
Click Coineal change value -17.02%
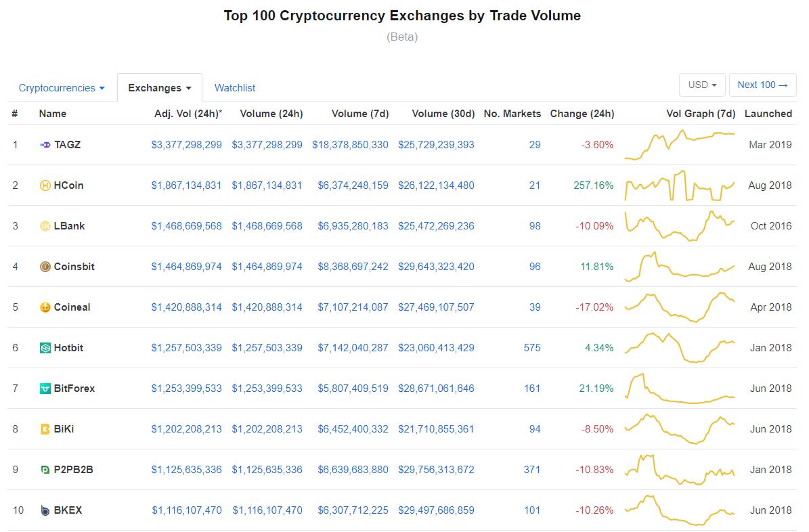(x=594, y=307)
